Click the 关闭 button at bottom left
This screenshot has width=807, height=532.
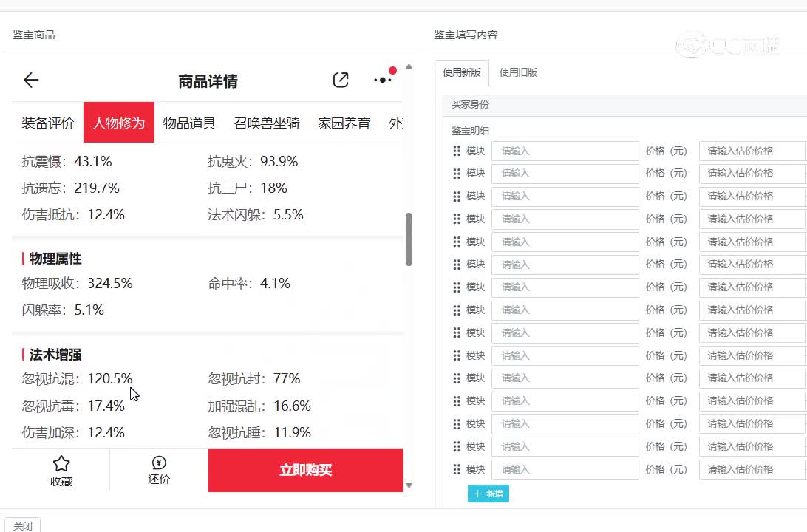coord(23,525)
